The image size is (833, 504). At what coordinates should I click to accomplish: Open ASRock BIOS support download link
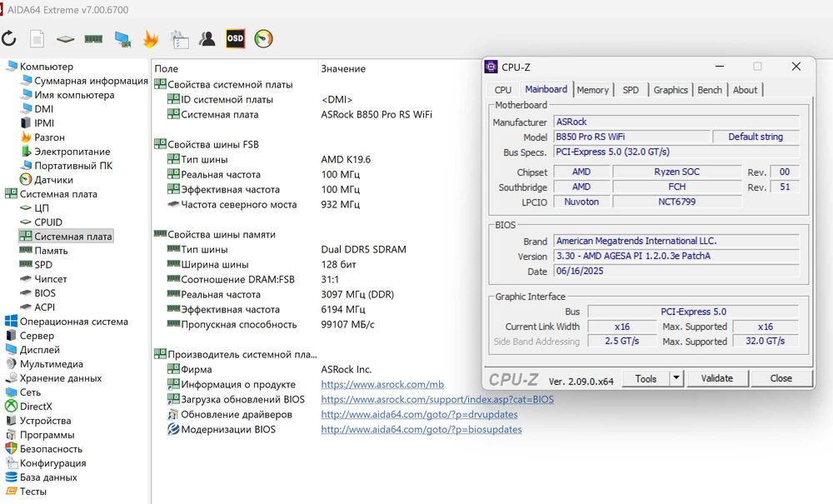(x=437, y=399)
